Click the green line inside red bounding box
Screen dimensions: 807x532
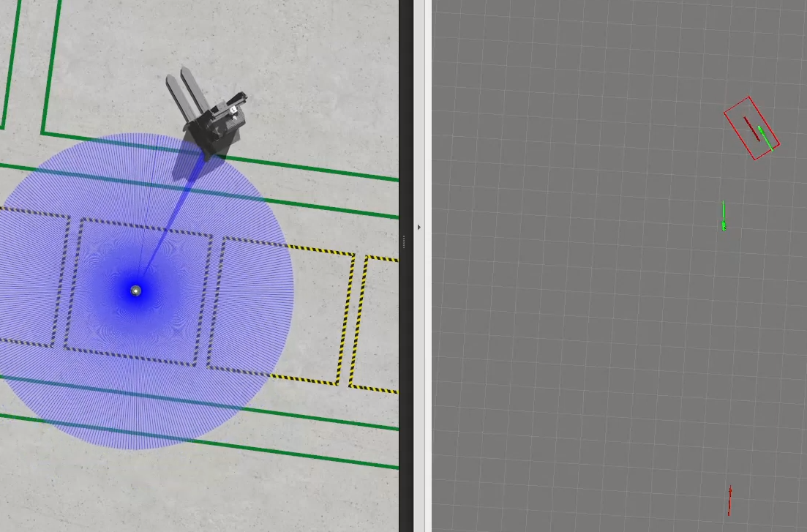pyautogui.click(x=765, y=138)
